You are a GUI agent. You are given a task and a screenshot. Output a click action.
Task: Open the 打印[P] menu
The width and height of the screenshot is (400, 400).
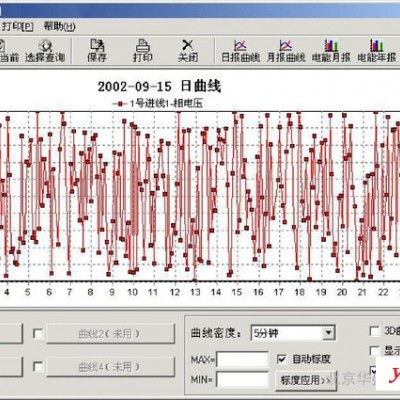click(18, 26)
